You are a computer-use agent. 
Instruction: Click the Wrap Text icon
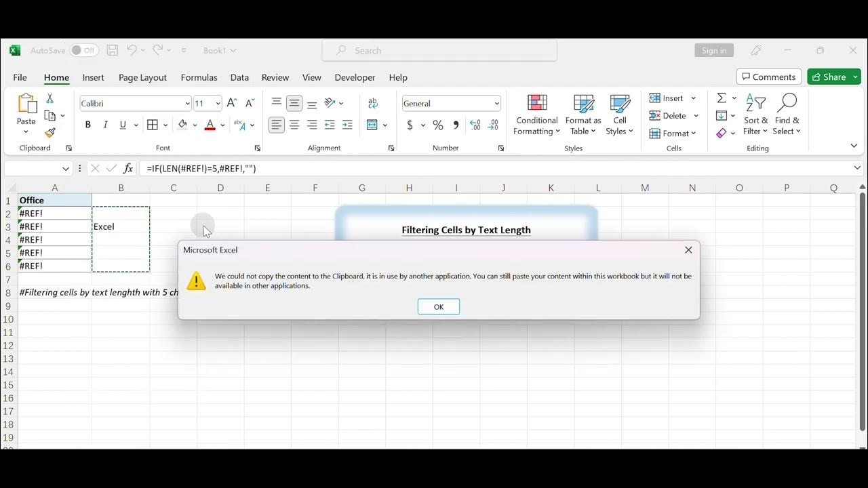[373, 103]
